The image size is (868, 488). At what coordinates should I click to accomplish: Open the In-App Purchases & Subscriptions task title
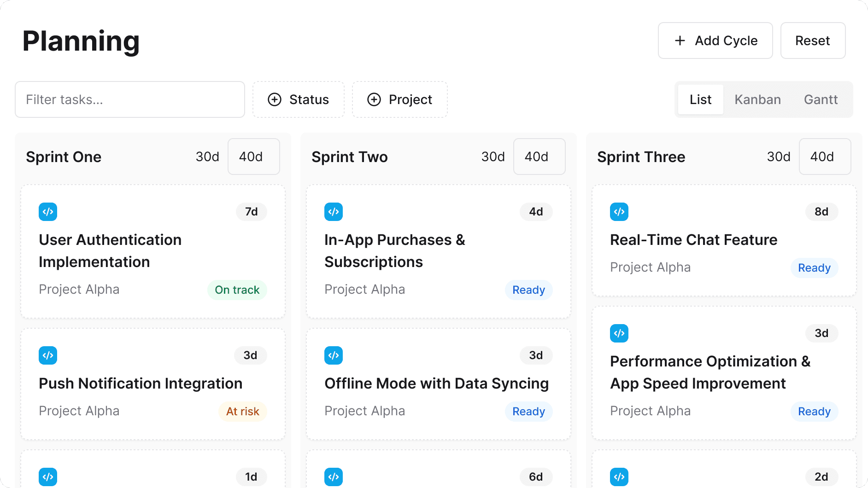pyautogui.click(x=395, y=251)
